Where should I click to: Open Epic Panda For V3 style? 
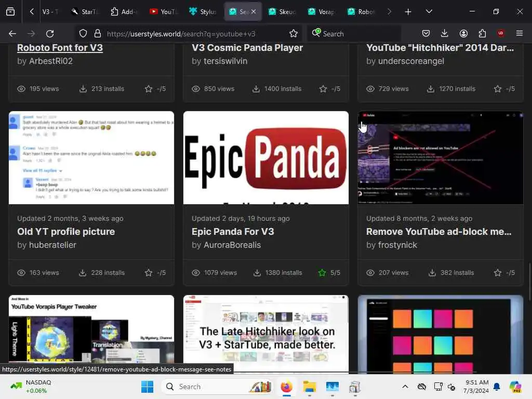[x=233, y=232]
